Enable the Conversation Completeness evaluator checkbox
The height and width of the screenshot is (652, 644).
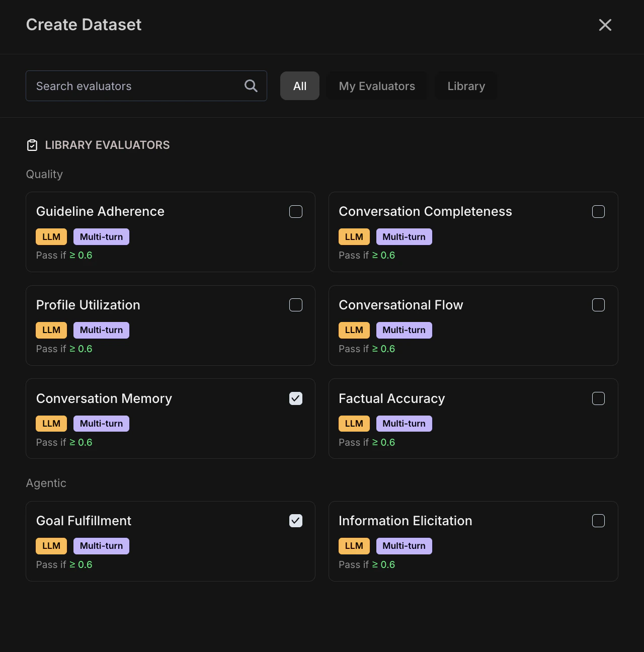coord(598,212)
